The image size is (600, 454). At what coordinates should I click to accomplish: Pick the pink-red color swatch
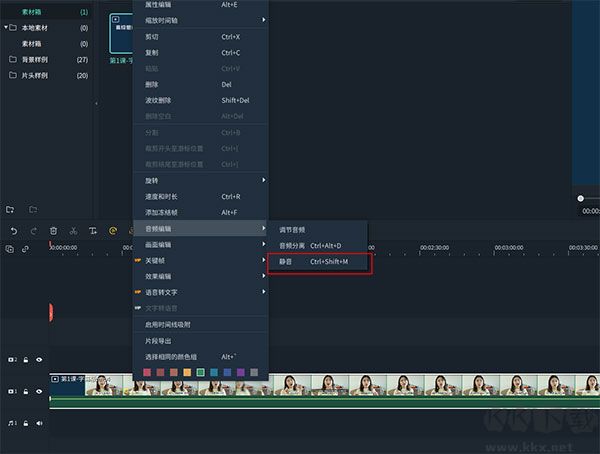[147, 372]
